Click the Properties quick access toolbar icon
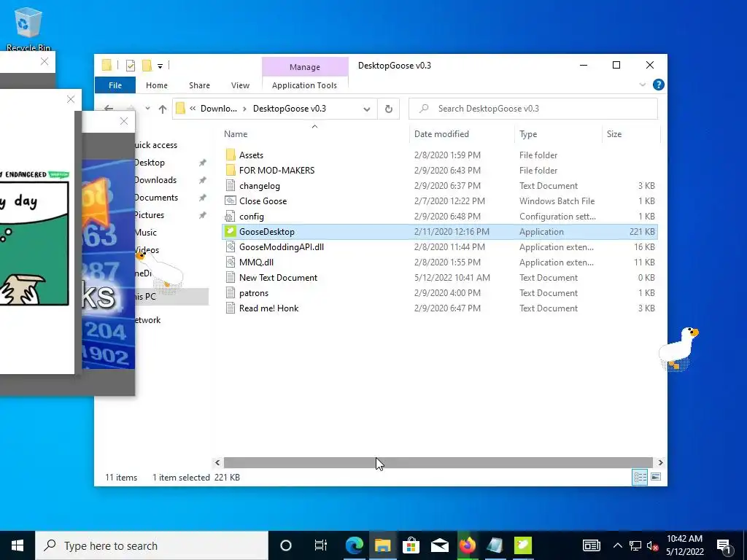This screenshot has height=560, width=747. [x=130, y=66]
